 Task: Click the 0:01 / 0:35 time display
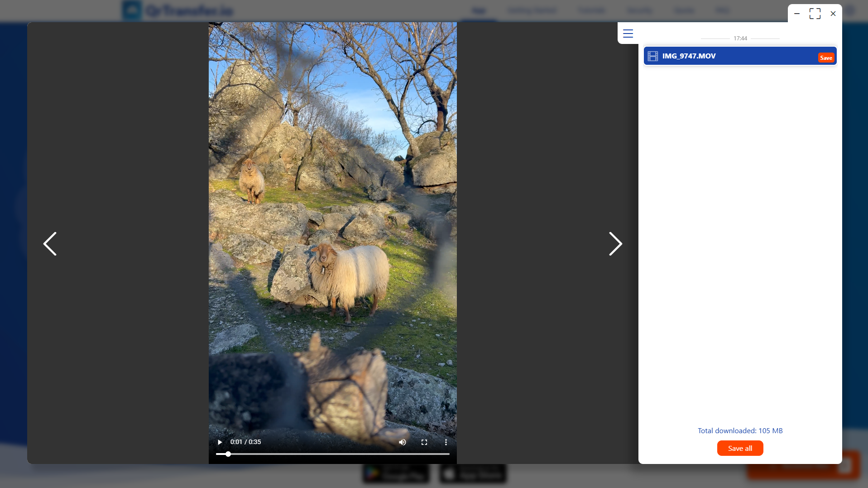pos(245,442)
